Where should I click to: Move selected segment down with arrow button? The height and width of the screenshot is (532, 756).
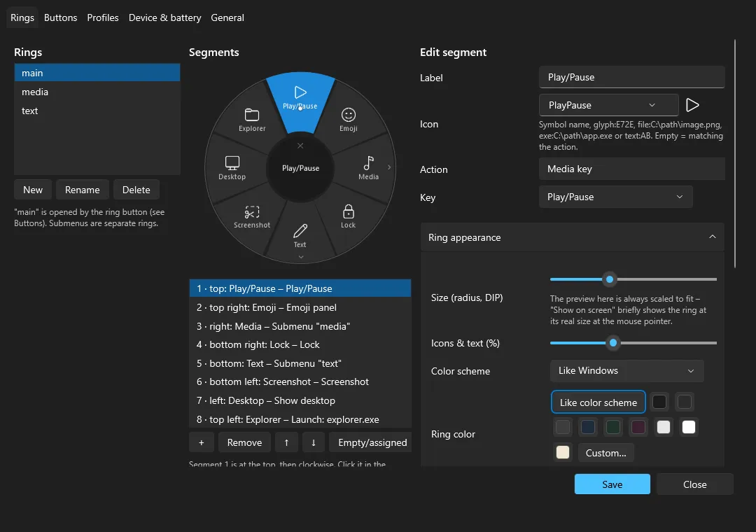[x=314, y=442]
